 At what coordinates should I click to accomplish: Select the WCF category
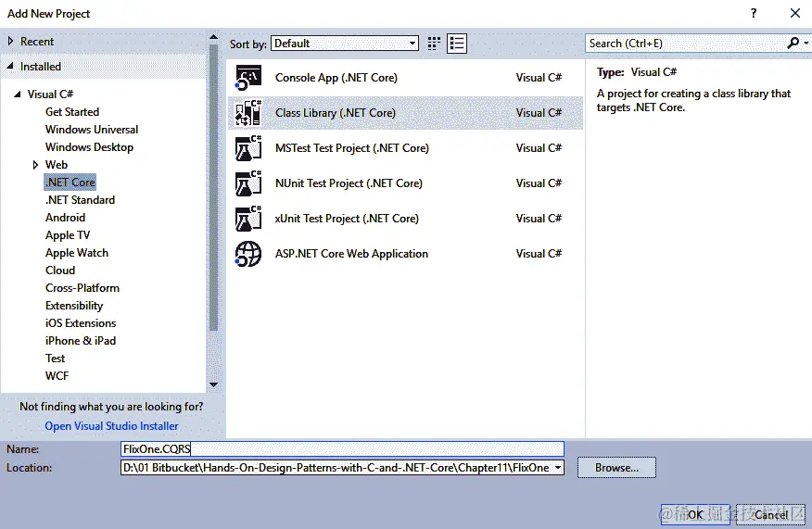tap(57, 376)
